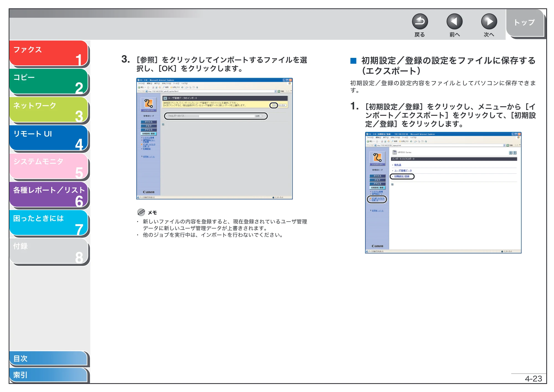Click アドレス button in right screenshot sidebar

(x=377, y=184)
